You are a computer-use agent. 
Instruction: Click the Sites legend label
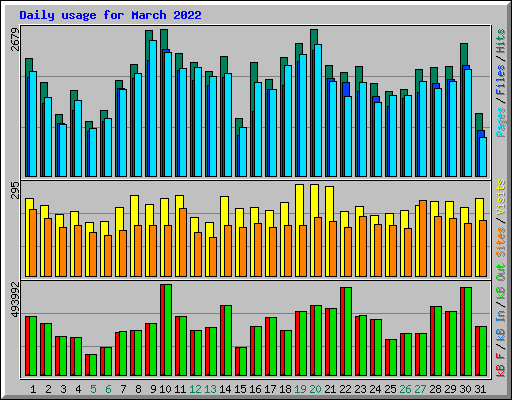(501, 242)
